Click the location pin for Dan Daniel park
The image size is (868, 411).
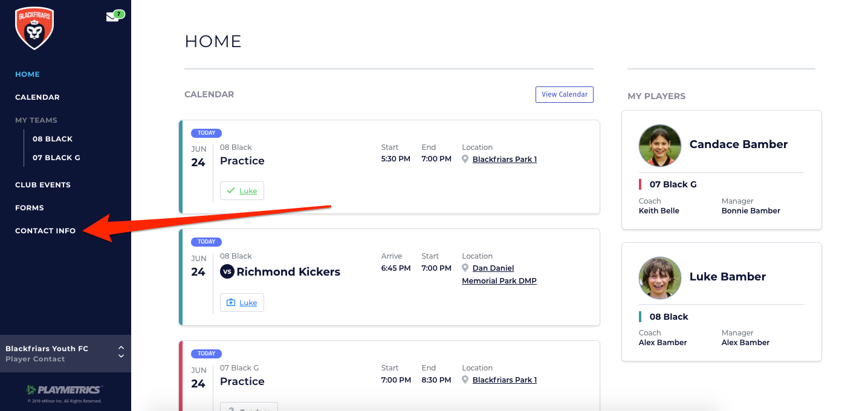tap(465, 268)
